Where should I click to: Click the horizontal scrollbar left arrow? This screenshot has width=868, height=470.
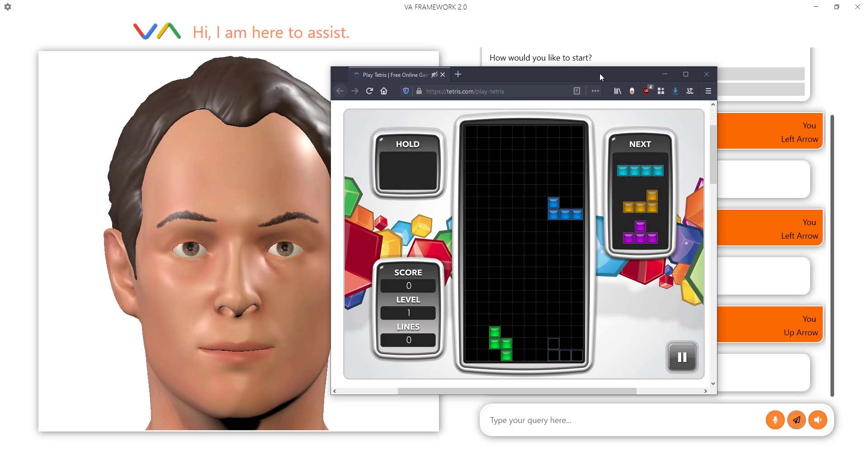click(x=335, y=391)
